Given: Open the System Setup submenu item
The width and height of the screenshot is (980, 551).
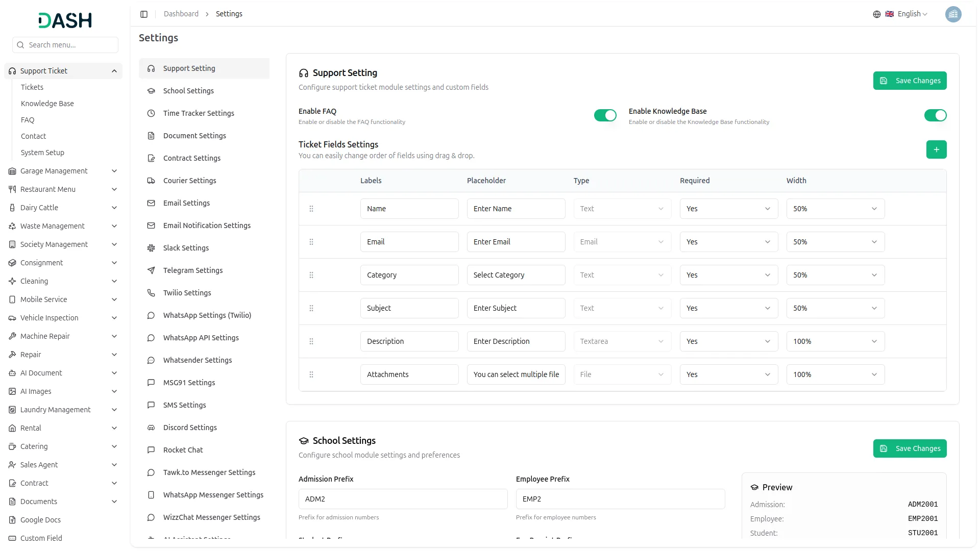Looking at the screenshot, I should pyautogui.click(x=42, y=153).
